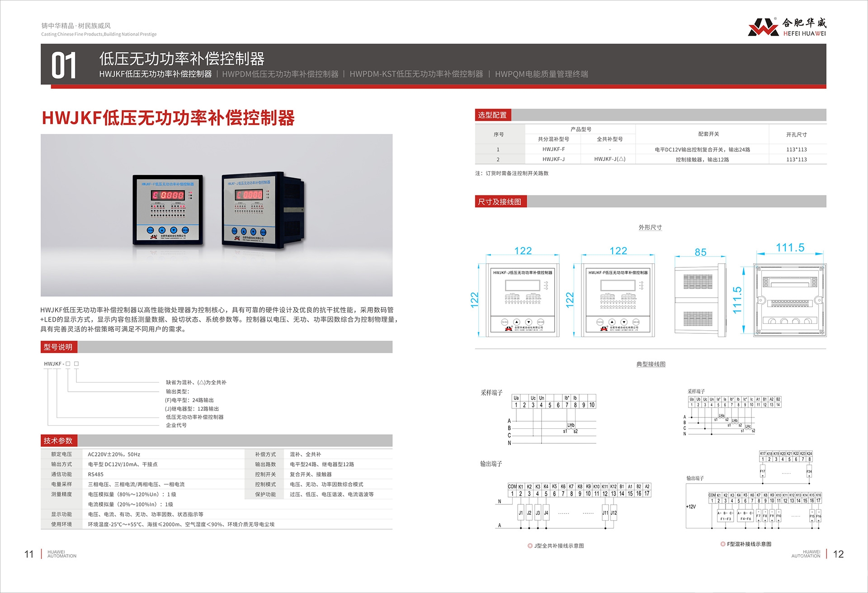
Task: Click the Hefei Huawei logo icon
Action: (763, 27)
